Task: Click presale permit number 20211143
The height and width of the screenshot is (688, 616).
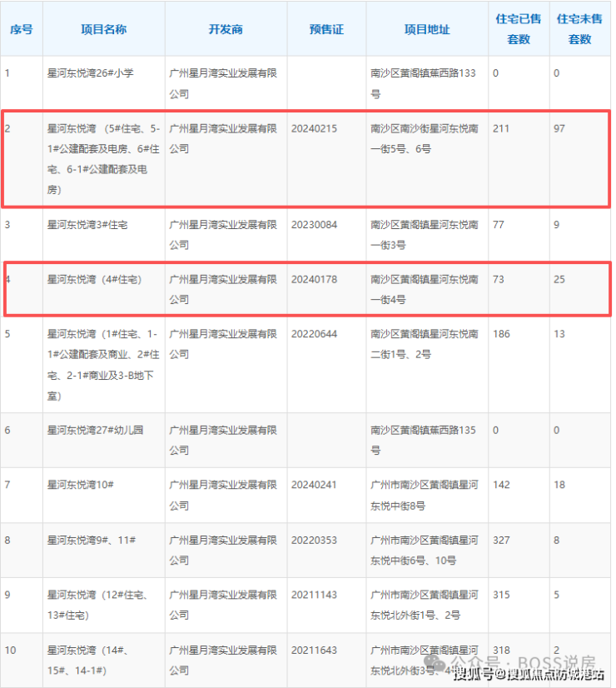Action: pyautogui.click(x=315, y=595)
